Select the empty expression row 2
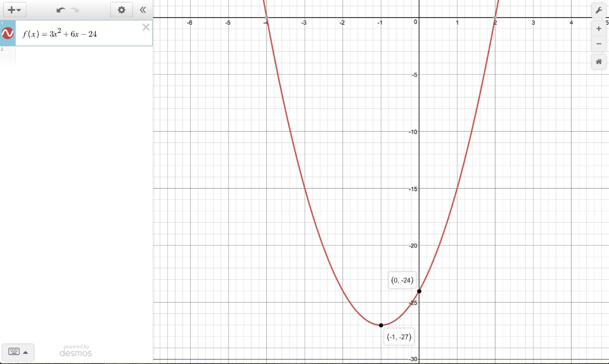 click(76, 56)
